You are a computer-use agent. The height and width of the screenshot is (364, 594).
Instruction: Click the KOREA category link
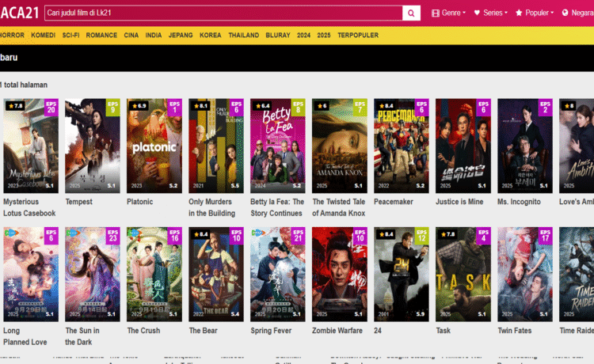tap(211, 36)
